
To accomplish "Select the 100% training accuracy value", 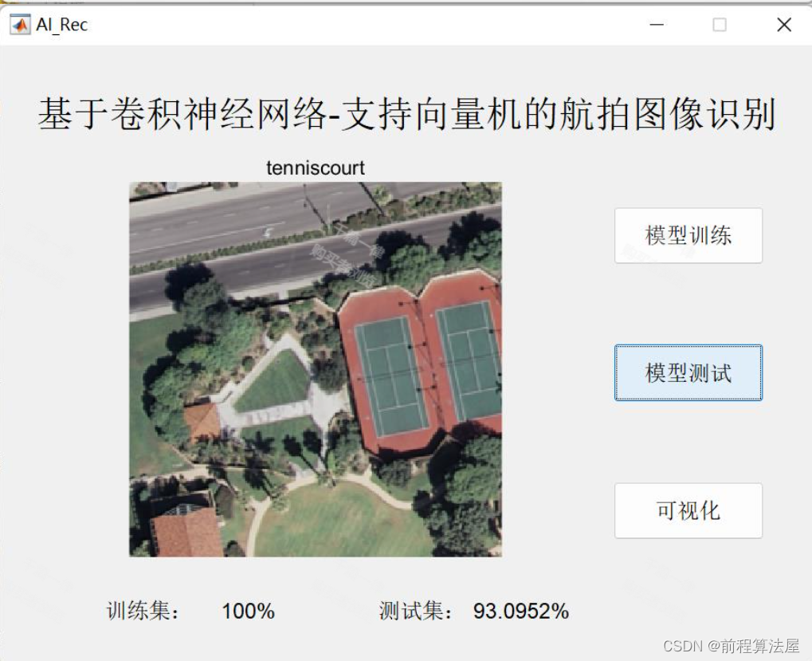I will (x=249, y=612).
